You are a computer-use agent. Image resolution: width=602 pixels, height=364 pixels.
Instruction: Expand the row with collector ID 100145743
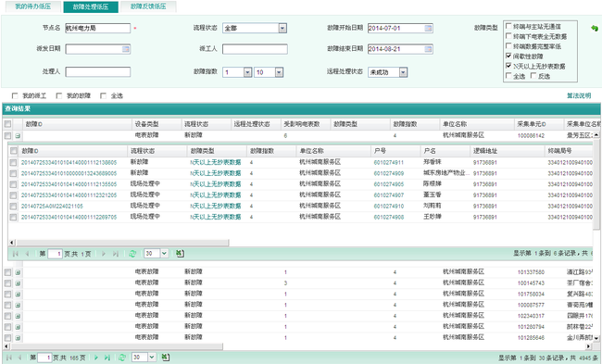point(18,283)
